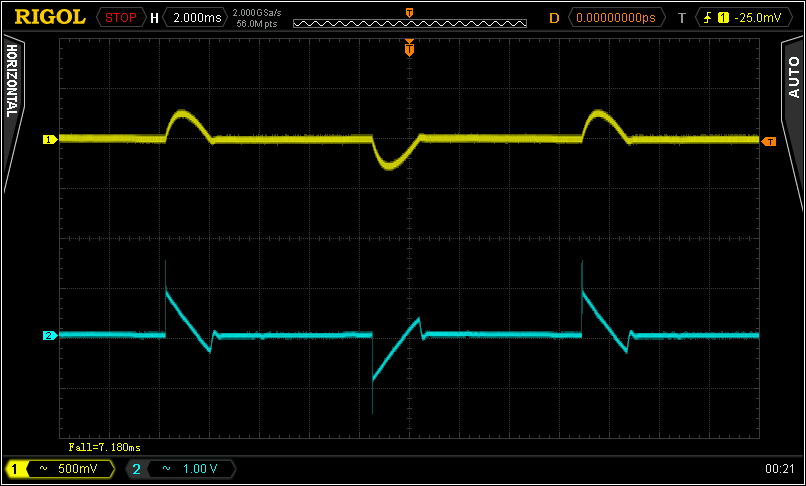Click the H horizontal scale label
The height and width of the screenshot is (486, 806).
point(154,18)
